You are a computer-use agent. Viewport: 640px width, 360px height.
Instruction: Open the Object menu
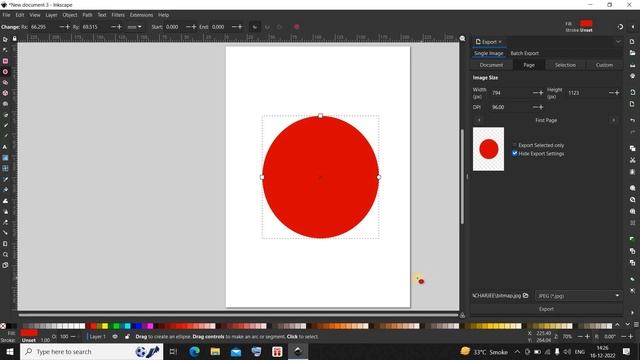pyautogui.click(x=69, y=15)
